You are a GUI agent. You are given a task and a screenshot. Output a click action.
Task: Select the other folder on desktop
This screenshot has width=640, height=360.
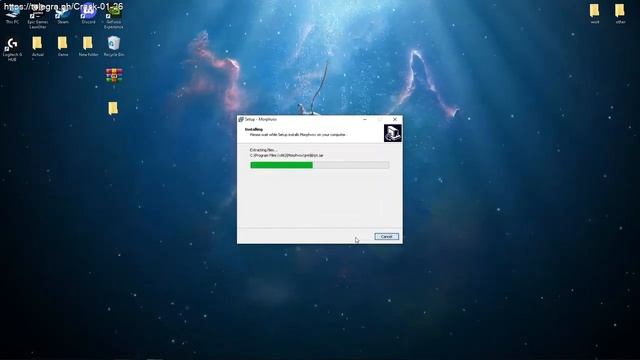[x=620, y=14]
